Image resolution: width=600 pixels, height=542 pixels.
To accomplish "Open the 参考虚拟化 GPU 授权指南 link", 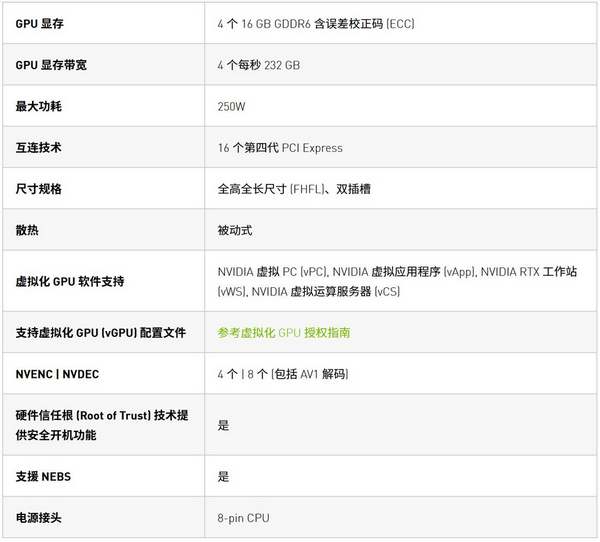I will [283, 332].
